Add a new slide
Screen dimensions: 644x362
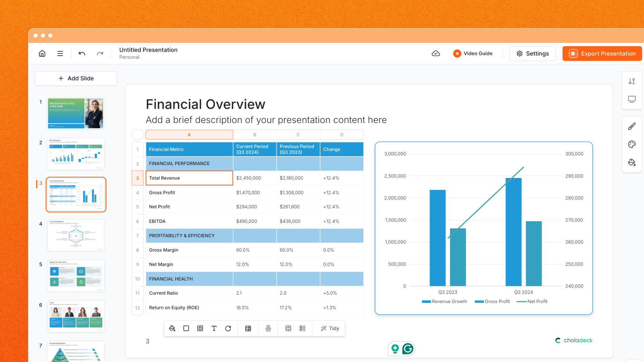76,78
